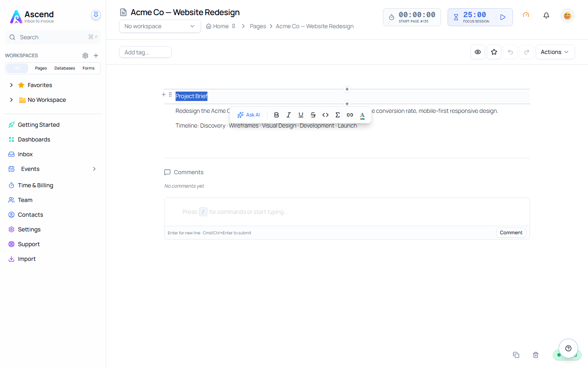This screenshot has width=588, height=368.
Task: Open the Actions dropdown
Action: pyautogui.click(x=555, y=52)
